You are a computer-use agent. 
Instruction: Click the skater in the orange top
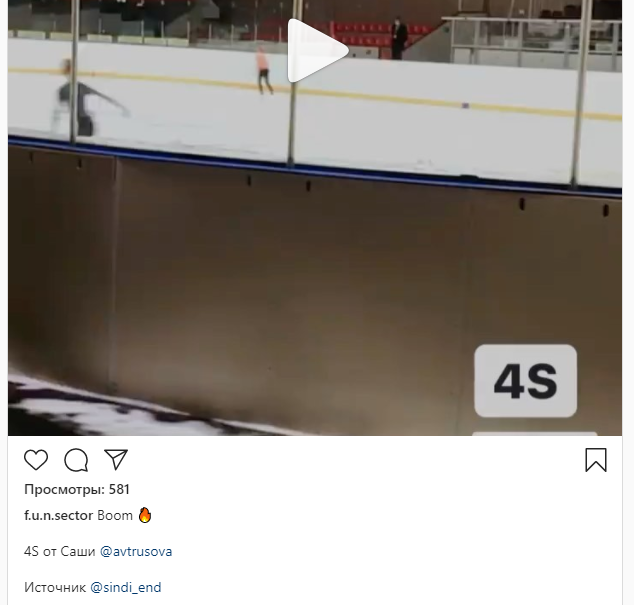(263, 71)
